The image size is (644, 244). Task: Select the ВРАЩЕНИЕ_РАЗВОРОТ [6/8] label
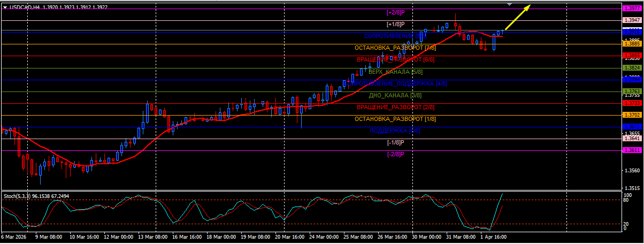tap(395, 59)
